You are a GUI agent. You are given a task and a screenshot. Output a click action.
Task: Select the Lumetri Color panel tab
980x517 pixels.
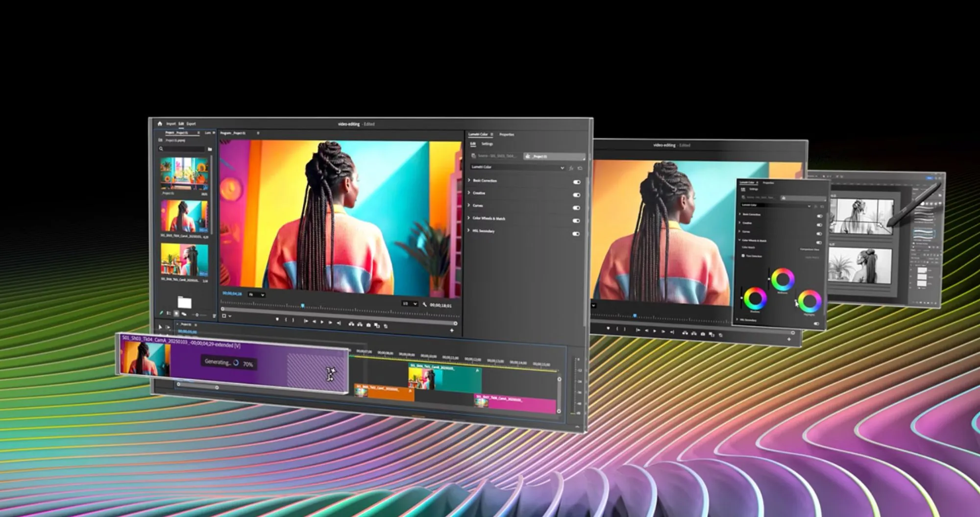(x=478, y=134)
